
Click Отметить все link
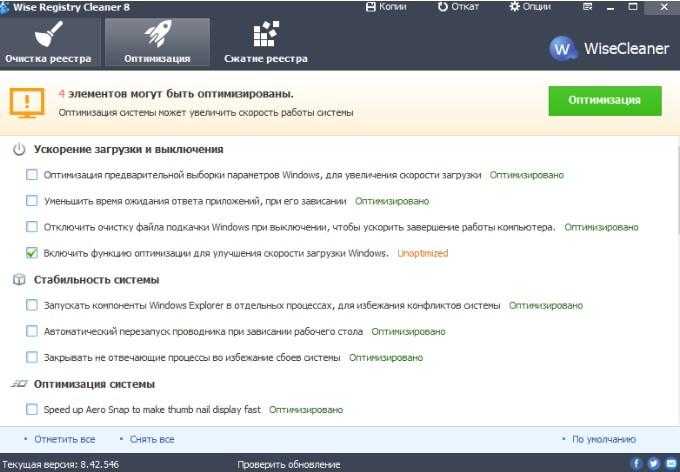(x=65, y=439)
